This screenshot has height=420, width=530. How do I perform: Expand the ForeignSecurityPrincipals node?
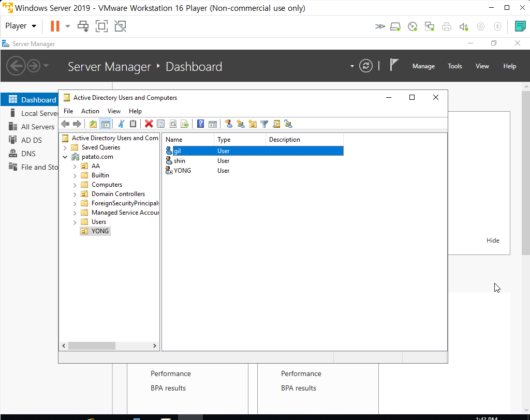click(75, 203)
